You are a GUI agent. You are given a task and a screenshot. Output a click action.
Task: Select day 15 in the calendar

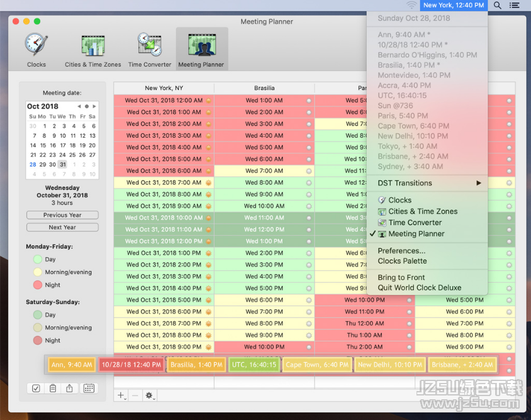43,145
